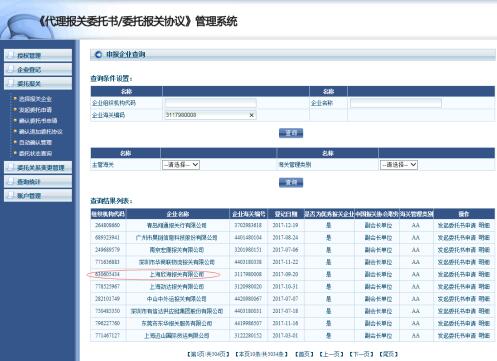497x361 pixels.
Task: Focus the 企业名称 input field
Action: (396, 103)
